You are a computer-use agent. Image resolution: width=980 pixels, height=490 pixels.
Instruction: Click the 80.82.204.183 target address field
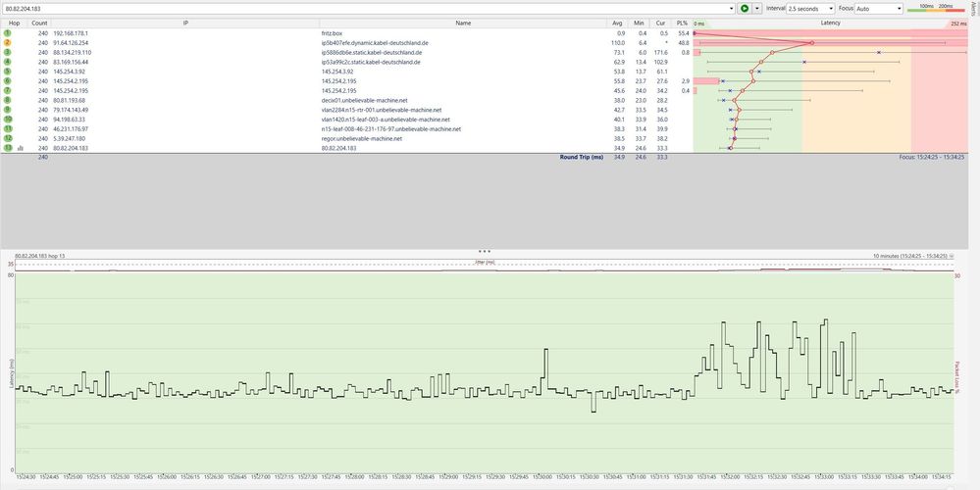[366, 8]
